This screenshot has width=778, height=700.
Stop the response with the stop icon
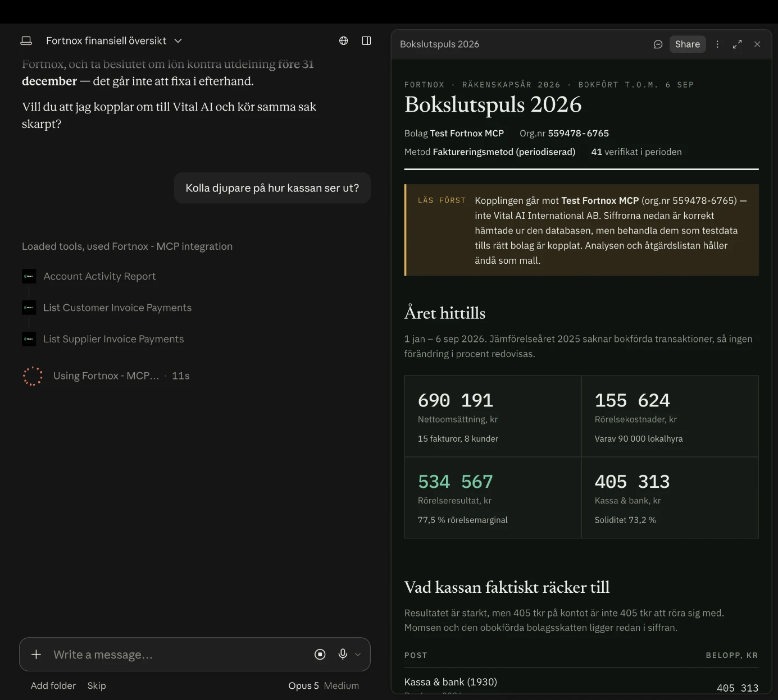pos(320,655)
